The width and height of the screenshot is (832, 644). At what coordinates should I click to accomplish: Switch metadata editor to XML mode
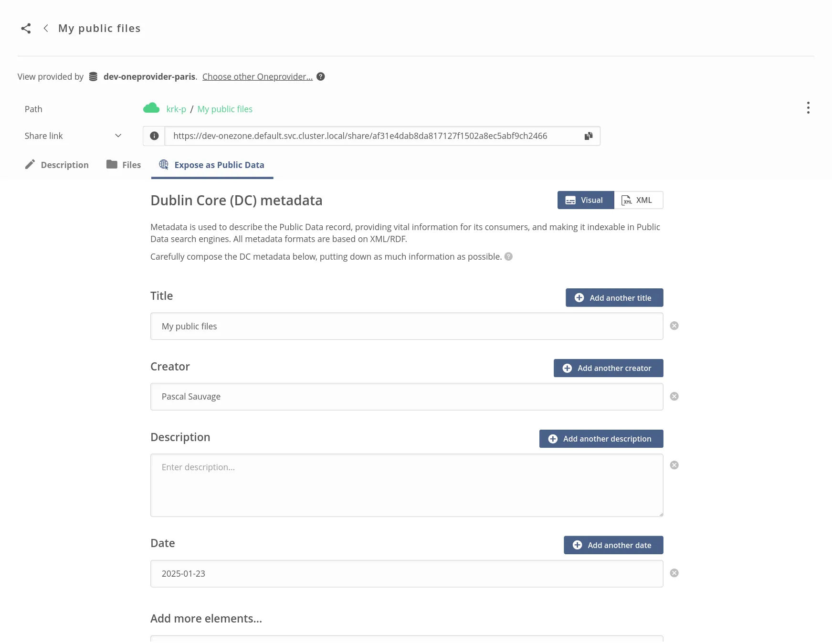(x=638, y=201)
